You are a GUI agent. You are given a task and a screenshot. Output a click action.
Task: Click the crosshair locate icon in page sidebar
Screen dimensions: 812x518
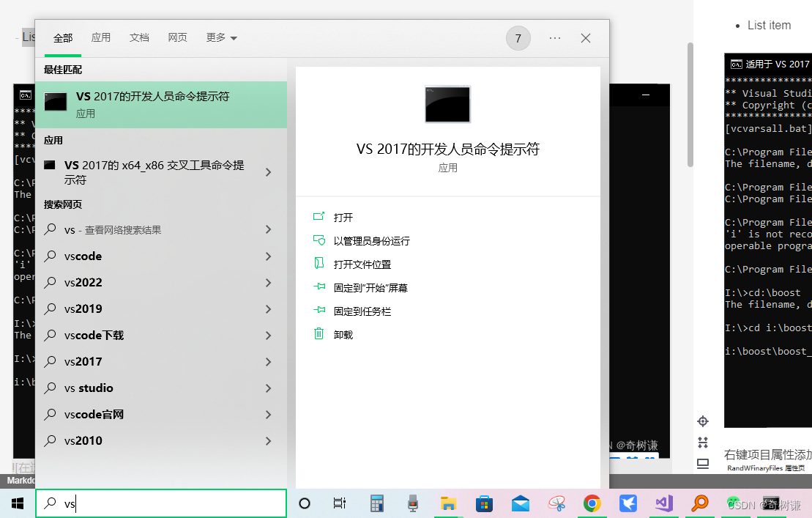click(703, 421)
